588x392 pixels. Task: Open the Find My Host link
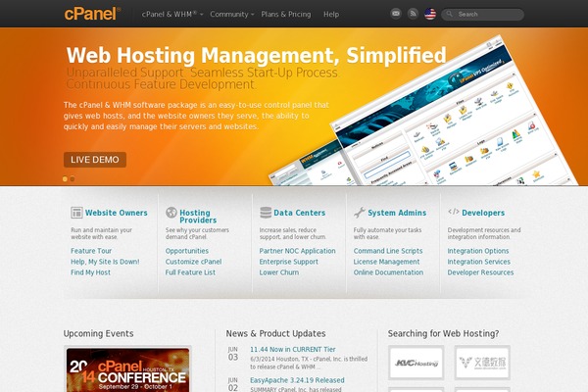tap(90, 272)
